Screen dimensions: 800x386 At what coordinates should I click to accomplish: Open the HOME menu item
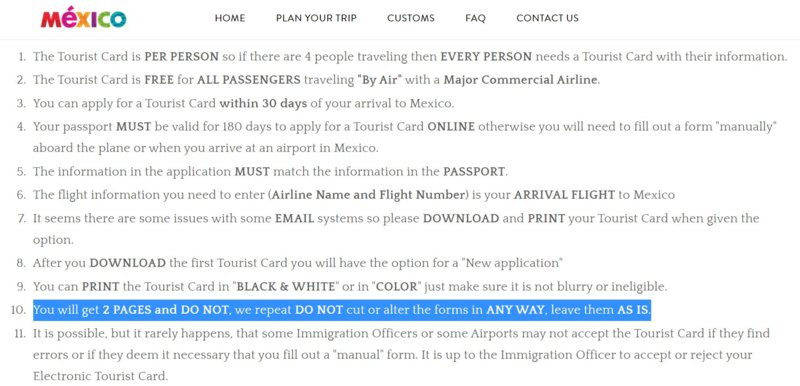pyautogui.click(x=230, y=18)
